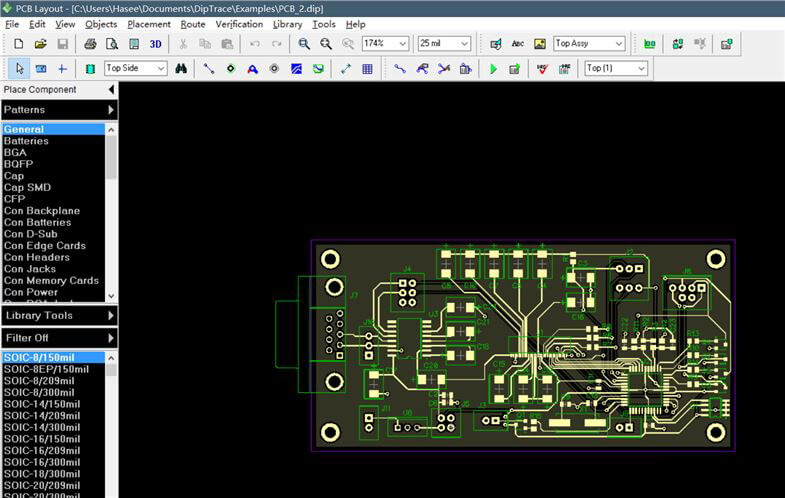Zoom in with the plus magnifier icon
This screenshot has width=785, height=498.
(326, 44)
